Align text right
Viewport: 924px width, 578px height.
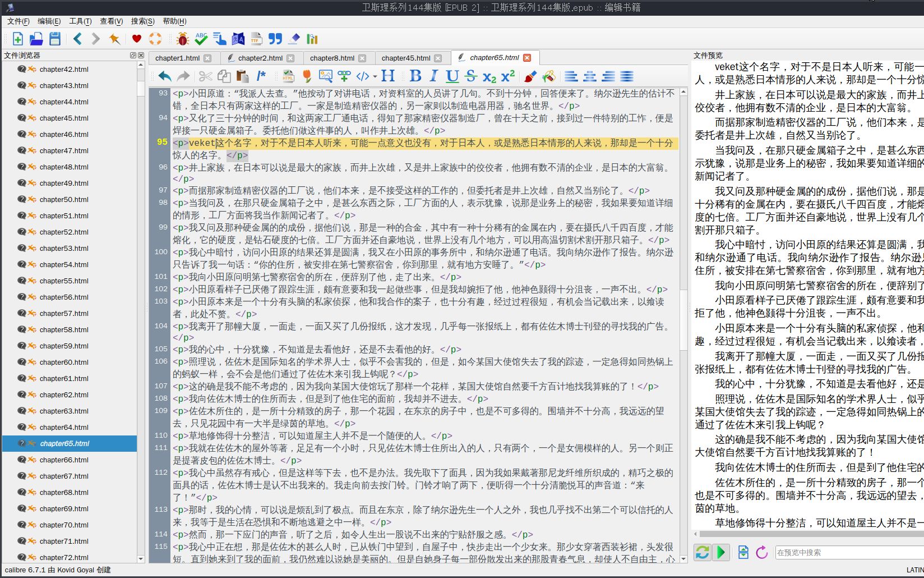(608, 76)
